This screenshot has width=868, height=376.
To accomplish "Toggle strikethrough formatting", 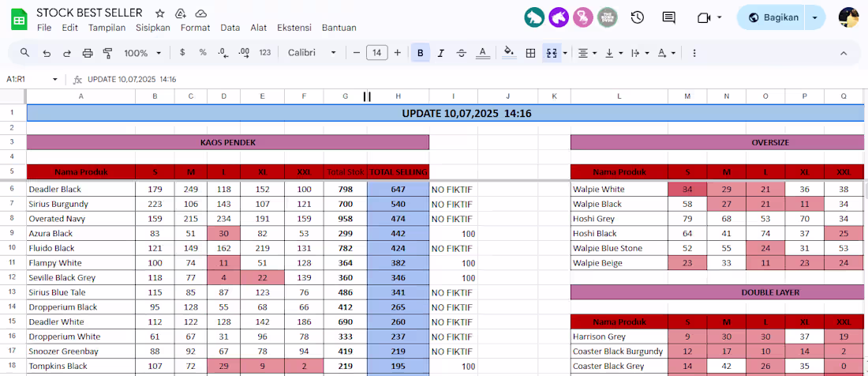I will [462, 53].
